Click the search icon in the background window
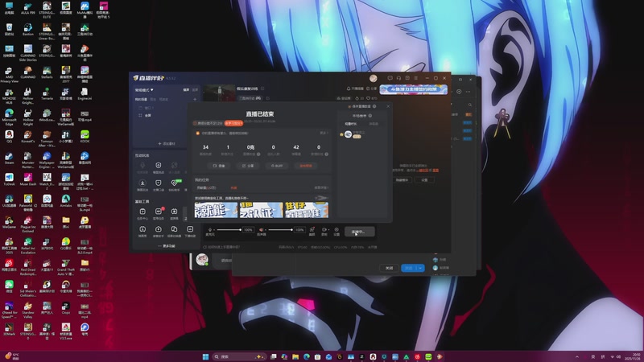Image resolution: width=644 pixels, height=362 pixels. (470, 105)
